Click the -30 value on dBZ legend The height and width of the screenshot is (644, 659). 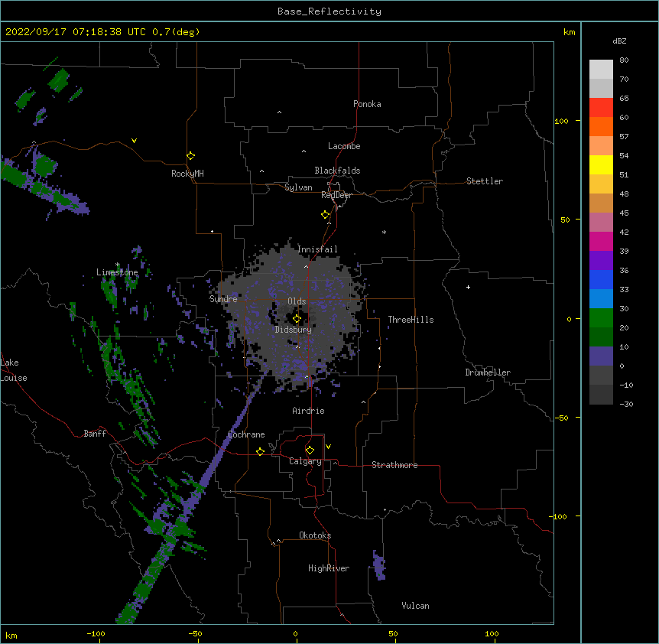point(626,404)
